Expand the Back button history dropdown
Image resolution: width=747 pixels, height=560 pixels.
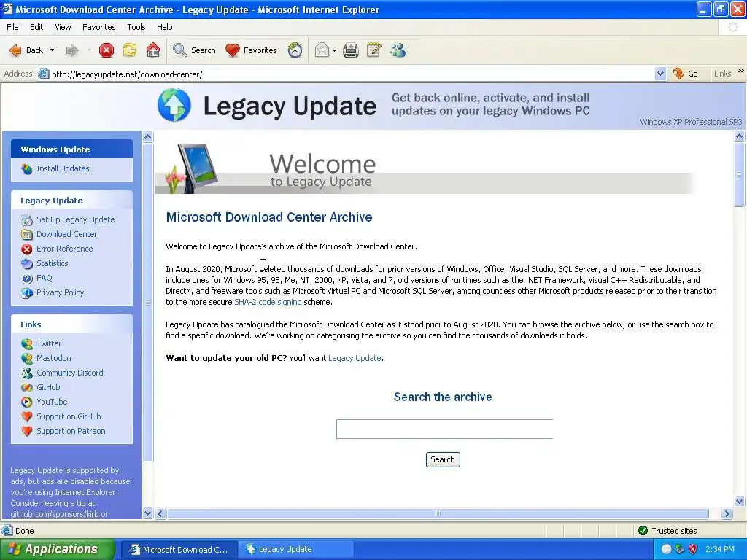52,50
